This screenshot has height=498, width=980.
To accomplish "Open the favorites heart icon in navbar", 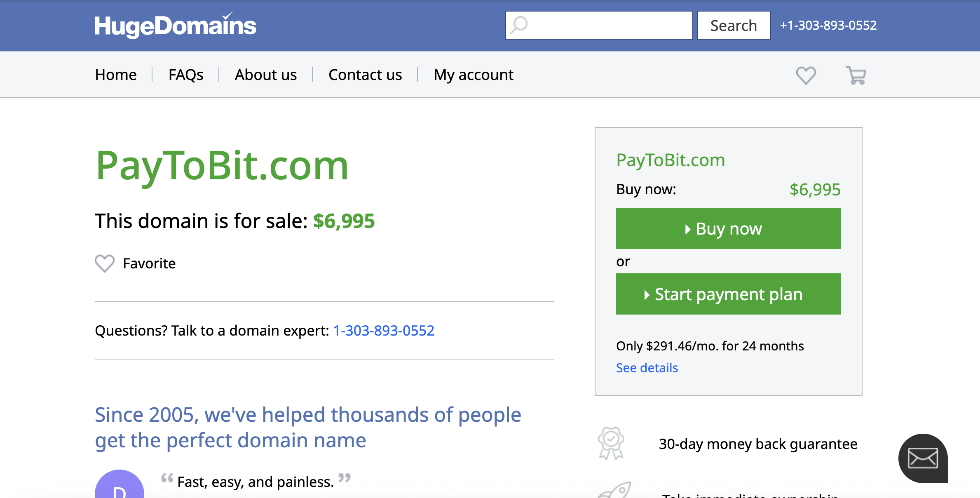I will (806, 75).
